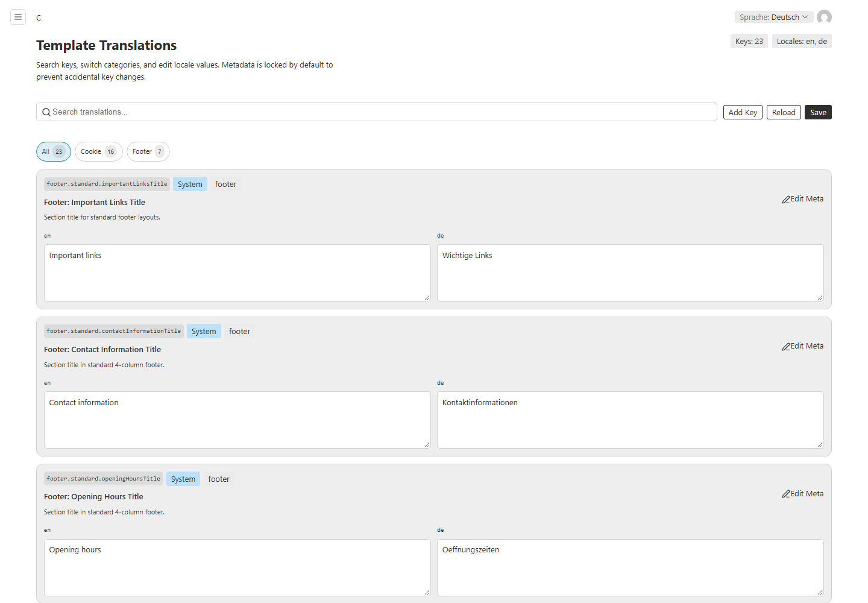Click System badge on importantLinksTitle card
Screen dimensions: 868x603
(190, 184)
